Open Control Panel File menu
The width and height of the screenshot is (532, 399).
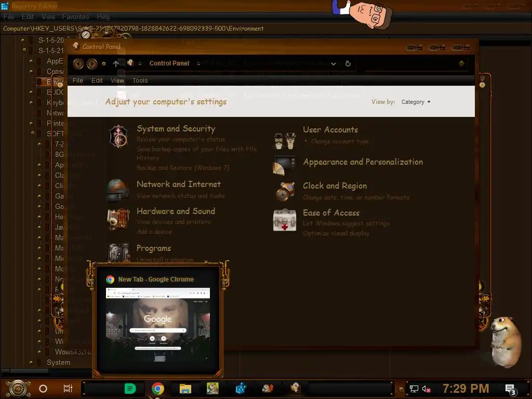(x=78, y=81)
